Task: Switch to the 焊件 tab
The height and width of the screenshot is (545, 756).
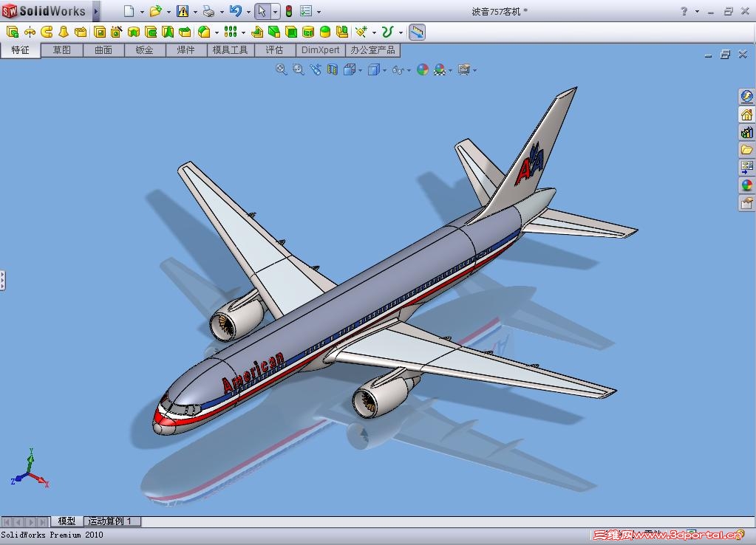Action: pyautogui.click(x=186, y=50)
